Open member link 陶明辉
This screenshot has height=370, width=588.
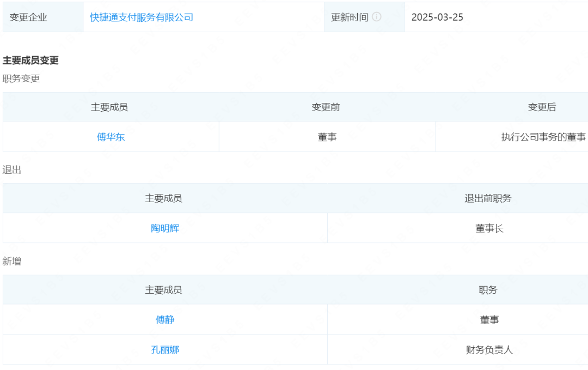point(165,228)
